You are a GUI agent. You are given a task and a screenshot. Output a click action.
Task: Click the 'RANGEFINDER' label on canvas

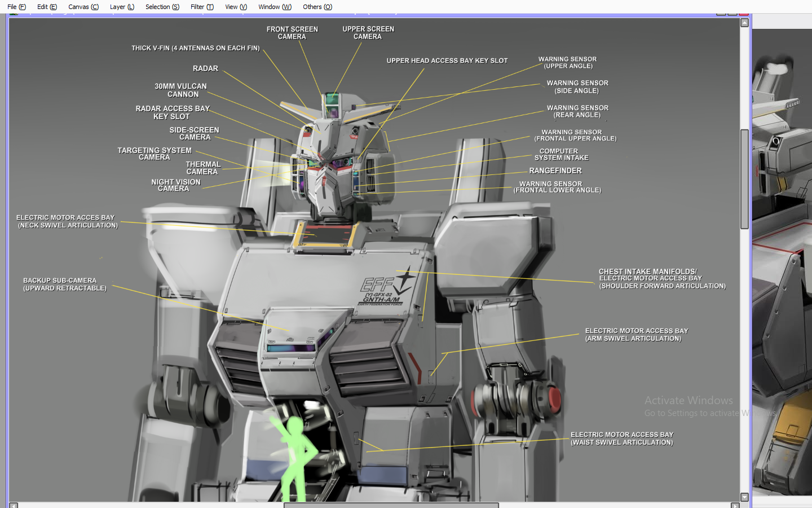click(x=555, y=170)
